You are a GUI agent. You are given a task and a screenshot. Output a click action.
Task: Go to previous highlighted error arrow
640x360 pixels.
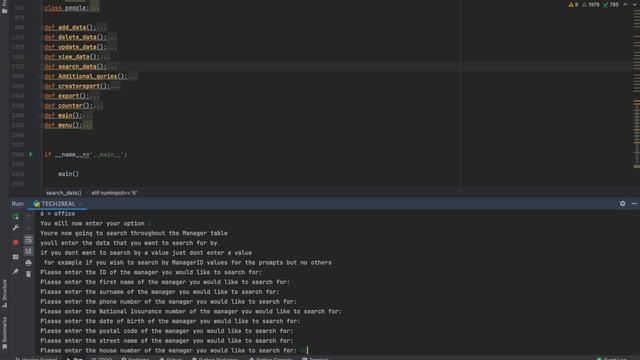click(625, 4)
